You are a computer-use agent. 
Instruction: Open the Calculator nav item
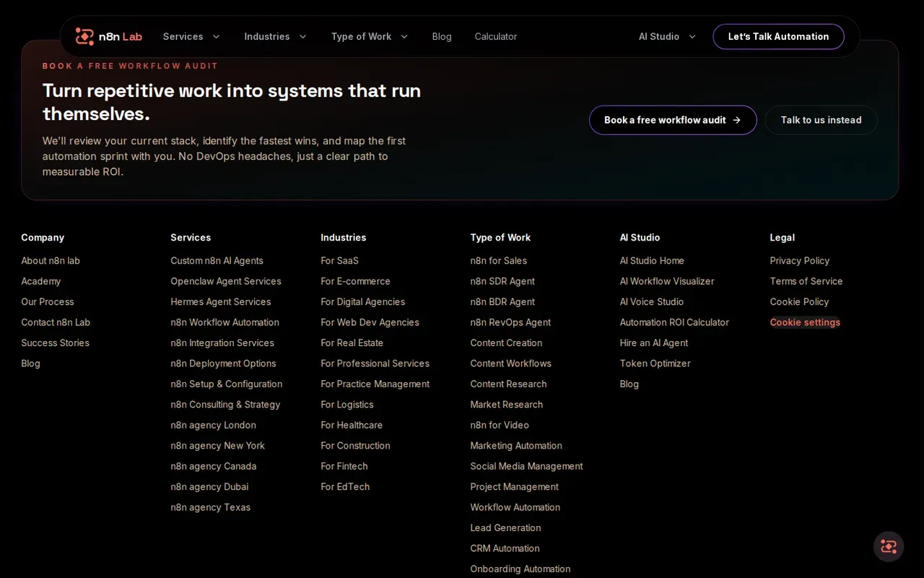pyautogui.click(x=496, y=37)
